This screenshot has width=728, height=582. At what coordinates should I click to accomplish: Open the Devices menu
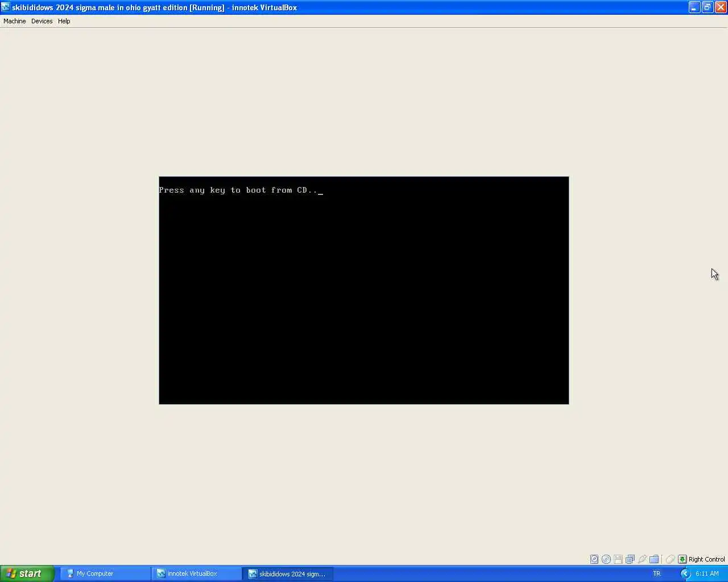click(42, 21)
